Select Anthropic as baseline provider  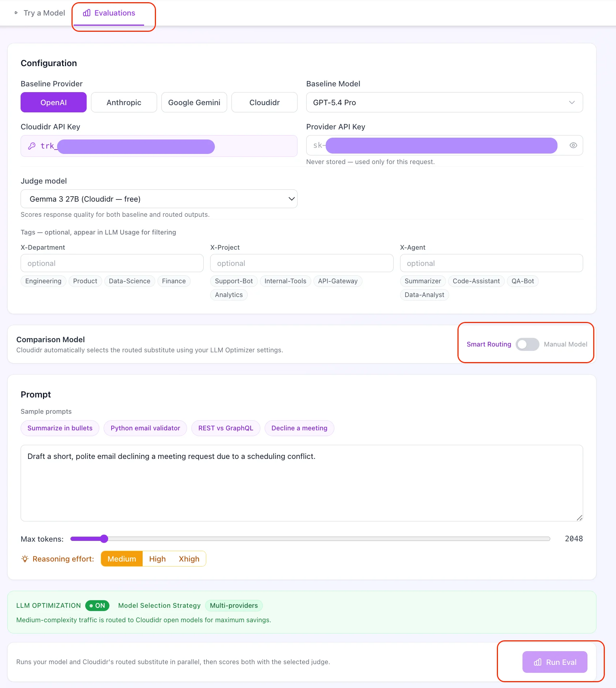(x=124, y=102)
